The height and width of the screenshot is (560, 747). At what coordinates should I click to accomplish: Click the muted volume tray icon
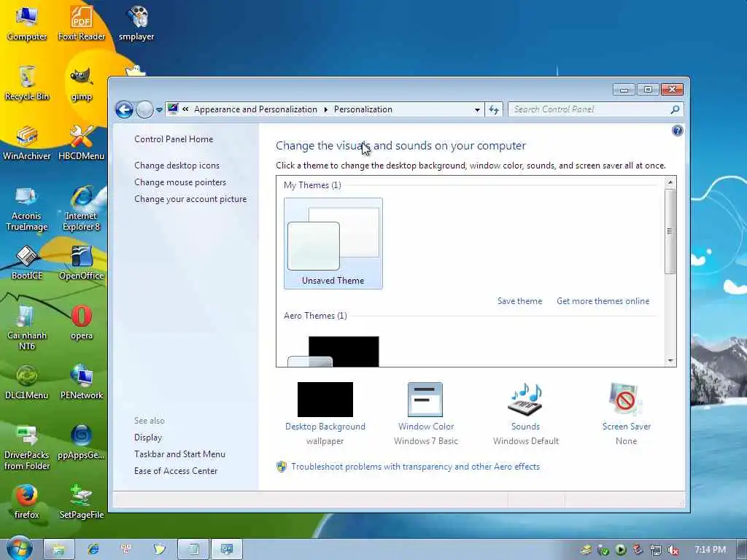pos(673,550)
